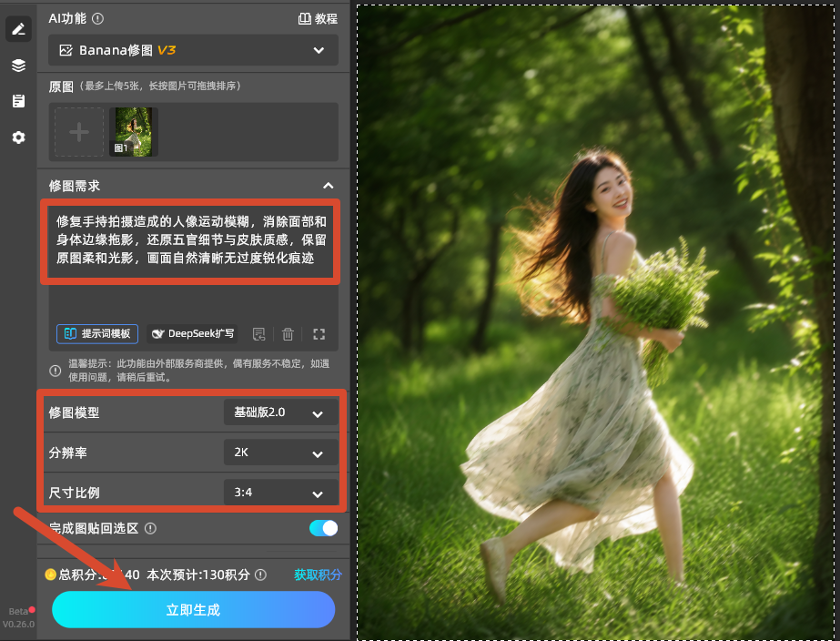Click the warning icon beside 温馨提示
This screenshot has height=641, width=840.
56,371
